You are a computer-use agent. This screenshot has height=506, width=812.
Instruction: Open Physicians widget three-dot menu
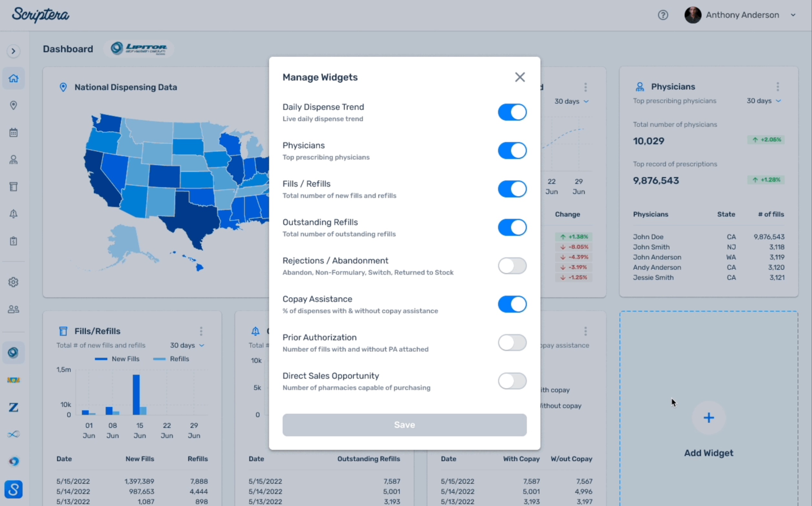point(777,87)
